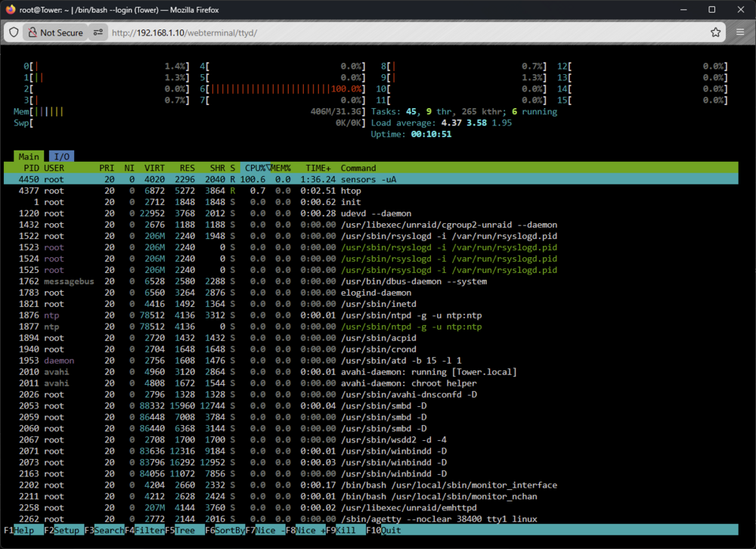Open F2 Setup in htop
Screen dimensions: 756x549
(x=62, y=530)
